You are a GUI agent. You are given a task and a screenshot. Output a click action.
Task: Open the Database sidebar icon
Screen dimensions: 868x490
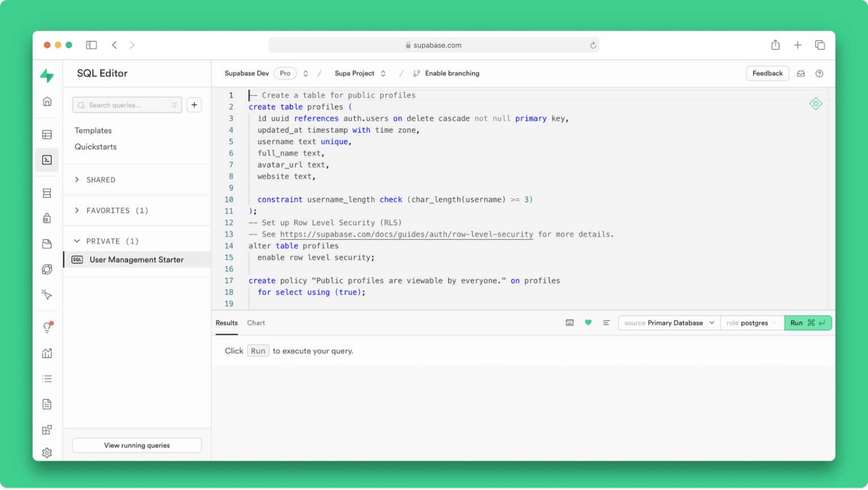(47, 193)
